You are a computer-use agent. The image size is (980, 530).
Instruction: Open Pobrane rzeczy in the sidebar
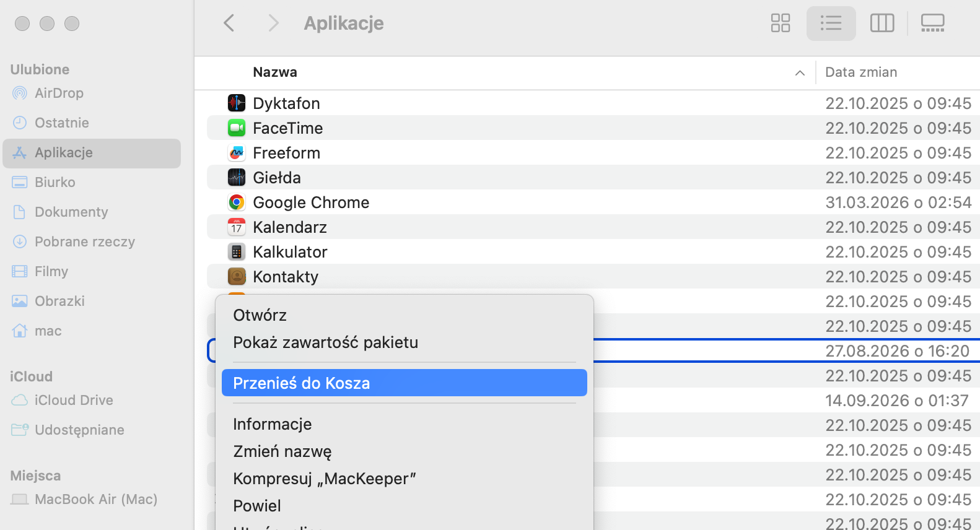[x=92, y=241]
